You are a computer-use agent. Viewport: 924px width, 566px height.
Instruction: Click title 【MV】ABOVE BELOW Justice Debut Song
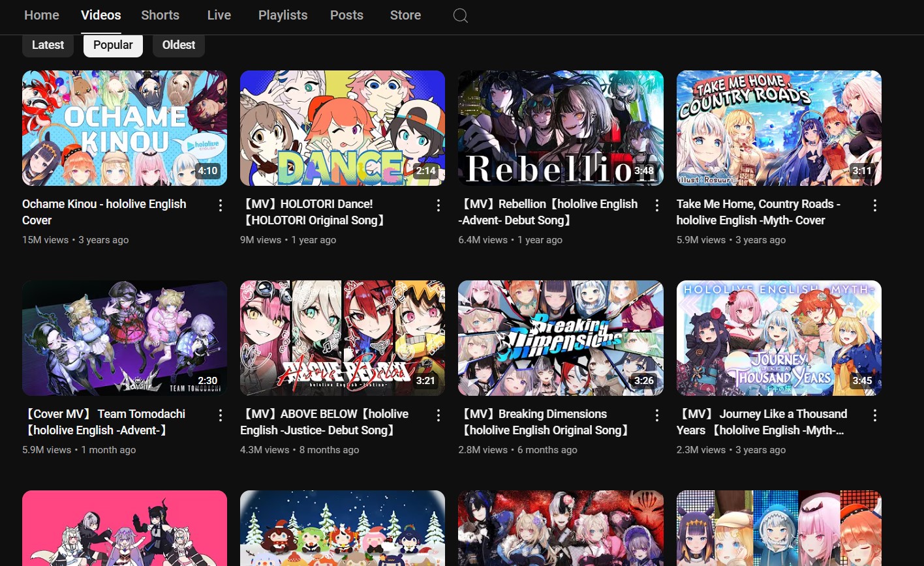[x=324, y=422]
